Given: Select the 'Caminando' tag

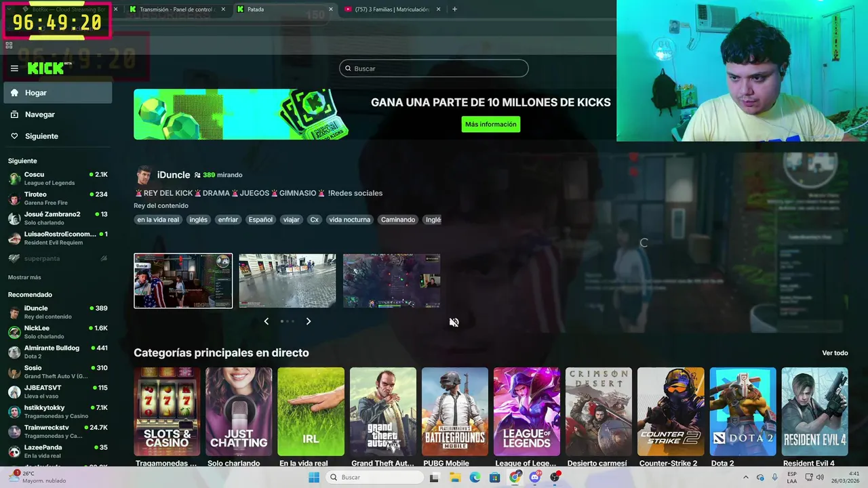Looking at the screenshot, I should pyautogui.click(x=398, y=220).
